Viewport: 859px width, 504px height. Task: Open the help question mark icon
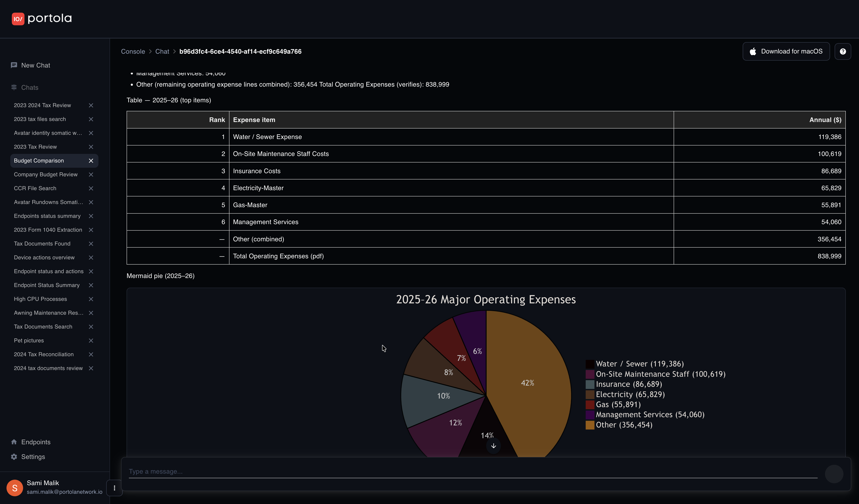tap(843, 51)
